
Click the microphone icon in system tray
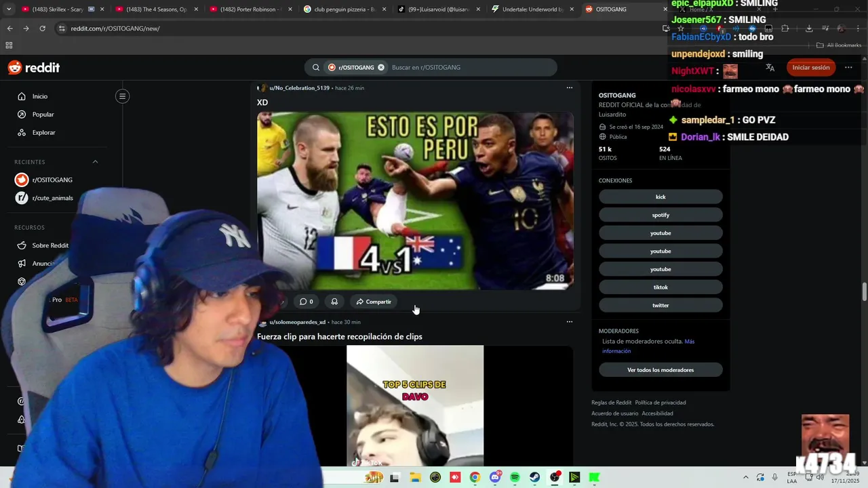click(x=774, y=478)
